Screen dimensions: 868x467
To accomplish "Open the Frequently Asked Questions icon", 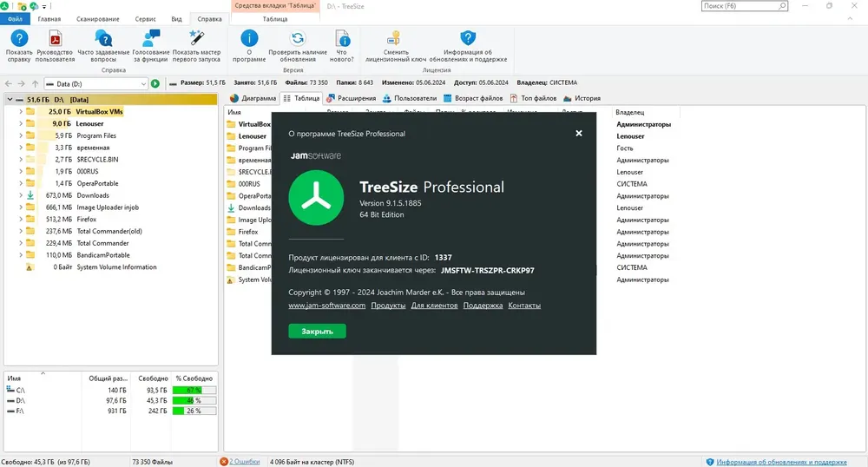I will (103, 39).
